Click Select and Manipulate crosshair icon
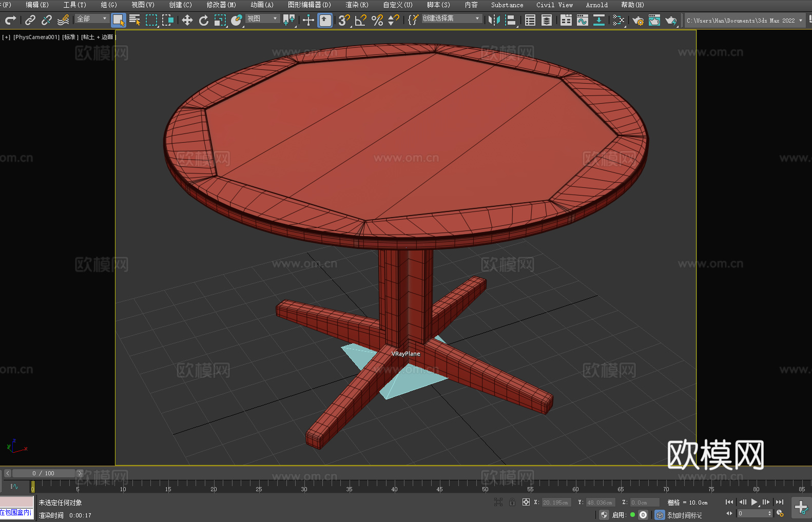The width and height of the screenshot is (812, 522). 308,21
